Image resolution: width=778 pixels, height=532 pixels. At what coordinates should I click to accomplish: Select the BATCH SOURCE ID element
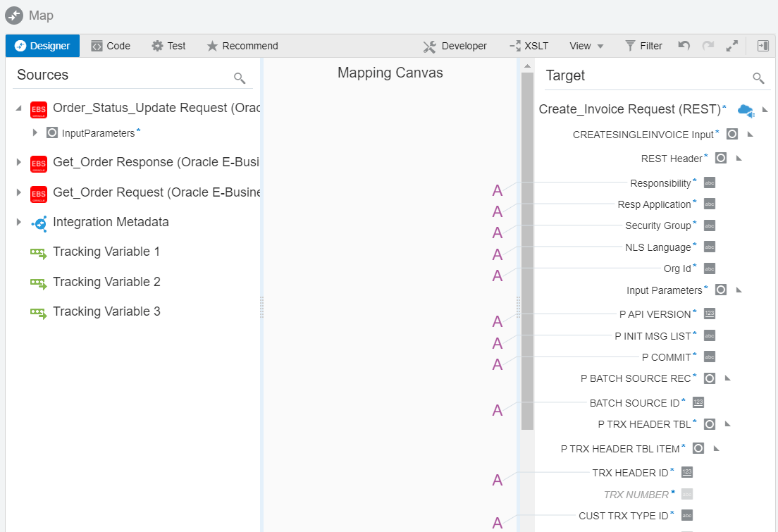click(x=635, y=403)
